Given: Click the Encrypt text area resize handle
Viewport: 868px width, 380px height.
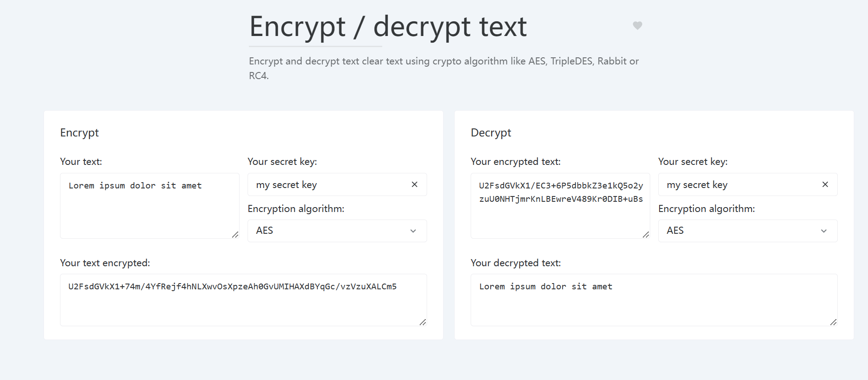Looking at the screenshot, I should [235, 235].
